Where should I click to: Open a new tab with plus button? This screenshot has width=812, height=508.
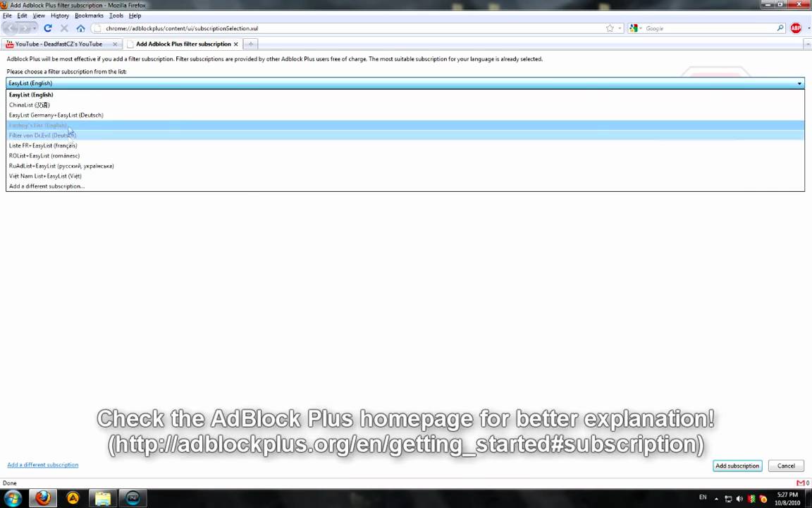point(251,44)
